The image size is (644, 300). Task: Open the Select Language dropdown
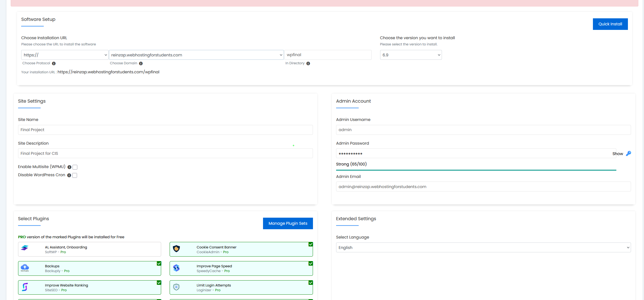pos(483,248)
